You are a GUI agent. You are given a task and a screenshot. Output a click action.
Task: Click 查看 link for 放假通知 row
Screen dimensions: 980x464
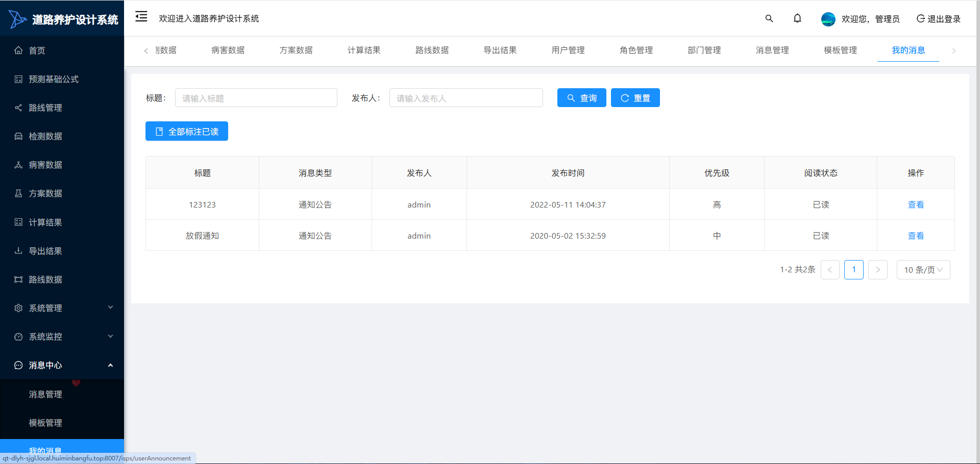tap(916, 236)
